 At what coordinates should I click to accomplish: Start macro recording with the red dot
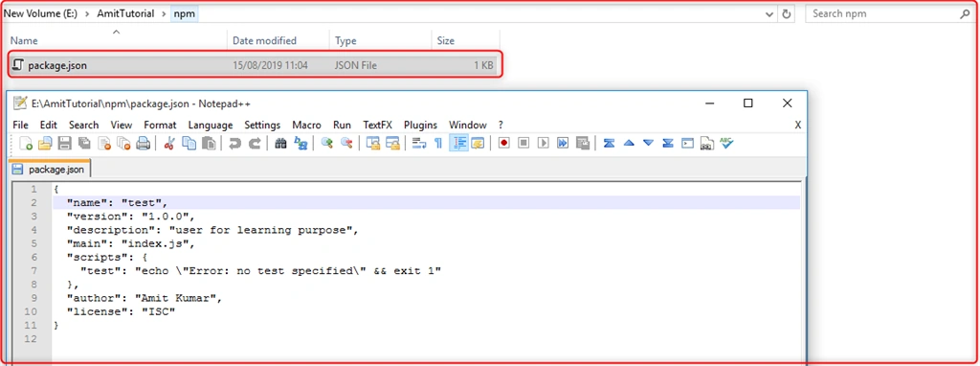(x=503, y=144)
